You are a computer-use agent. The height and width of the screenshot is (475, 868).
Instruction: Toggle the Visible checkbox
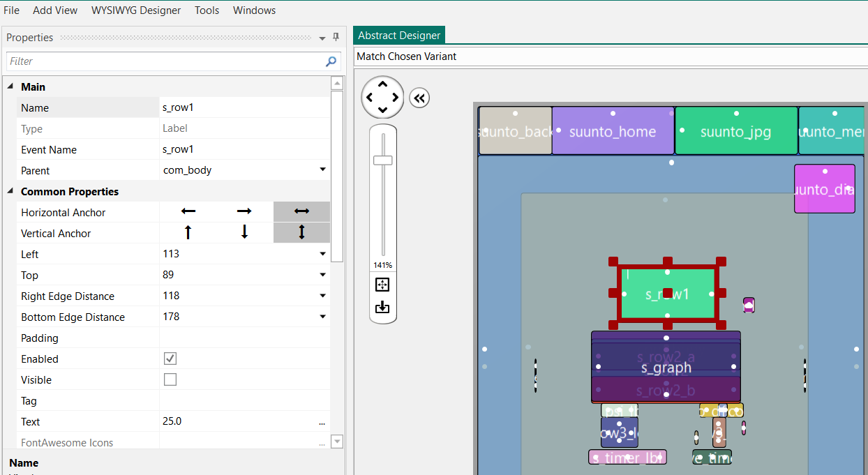[x=170, y=379]
